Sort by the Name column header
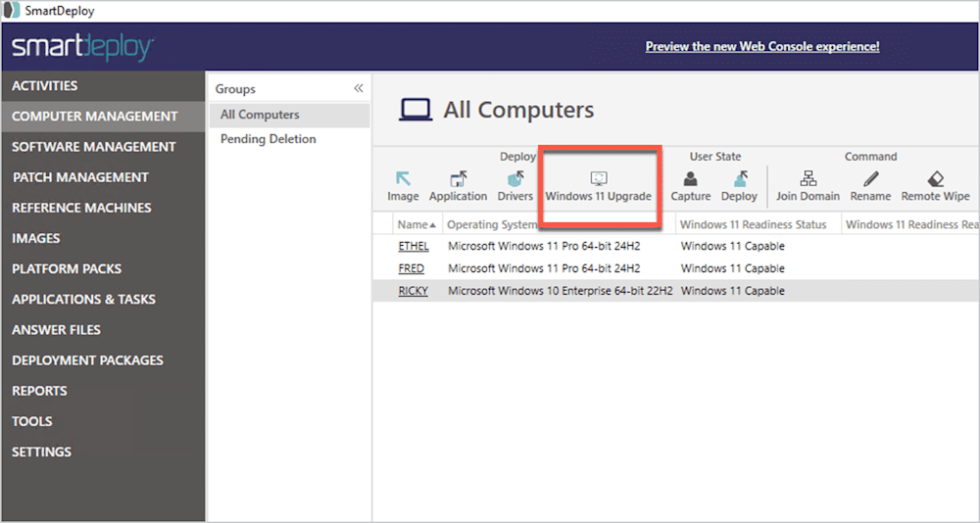Screen dimensions: 980x523 click(416, 224)
